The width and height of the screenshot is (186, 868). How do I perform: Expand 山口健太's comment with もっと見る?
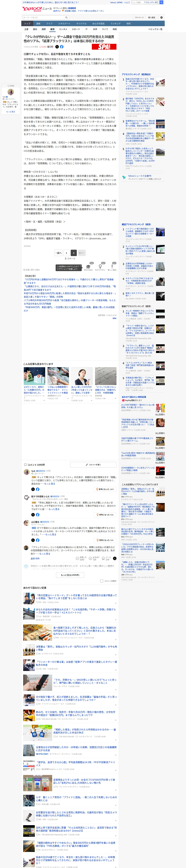(x=51, y=534)
